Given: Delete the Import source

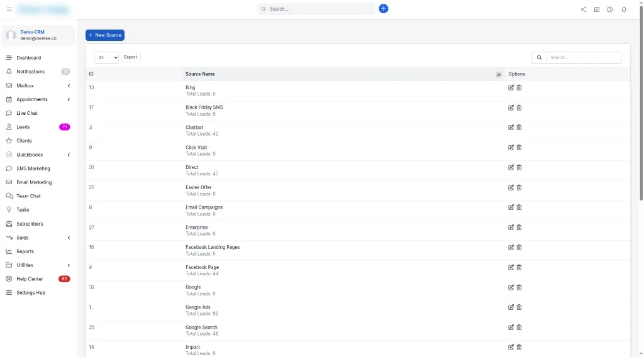Looking at the screenshot, I should [519, 347].
